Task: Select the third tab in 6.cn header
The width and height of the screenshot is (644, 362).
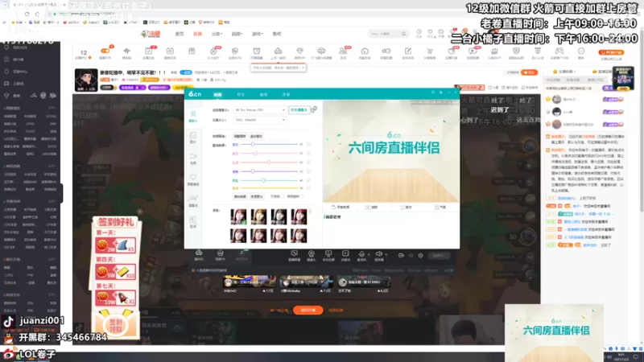Action: (264, 95)
